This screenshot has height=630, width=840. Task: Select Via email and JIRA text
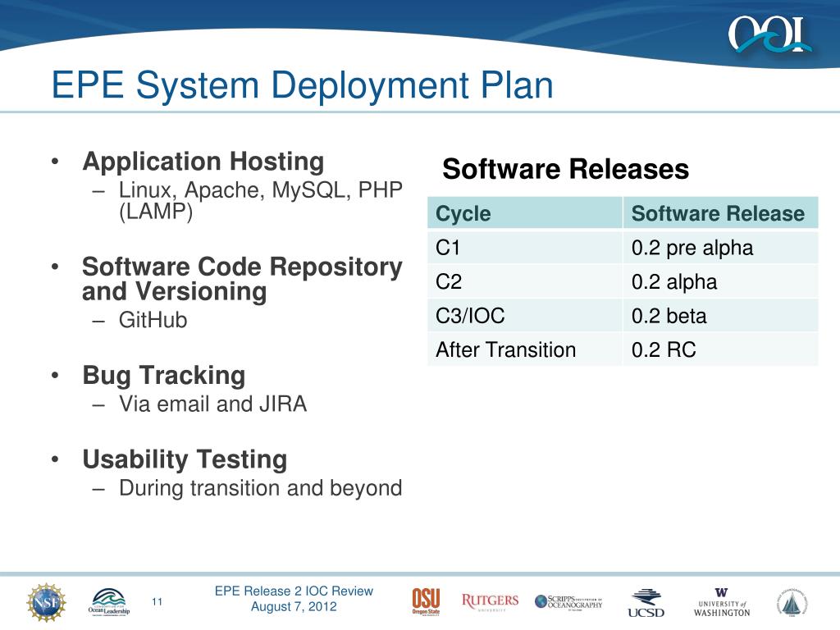[x=212, y=404]
